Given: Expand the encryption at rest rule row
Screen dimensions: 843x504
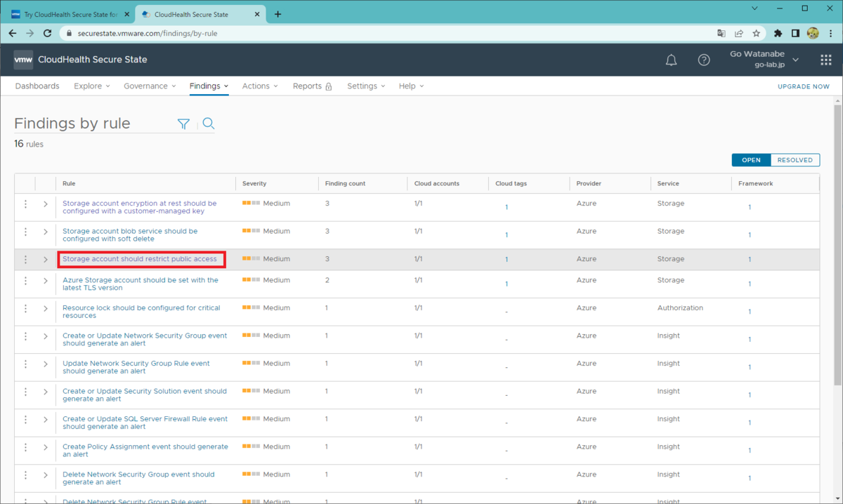Looking at the screenshot, I should [x=46, y=204].
